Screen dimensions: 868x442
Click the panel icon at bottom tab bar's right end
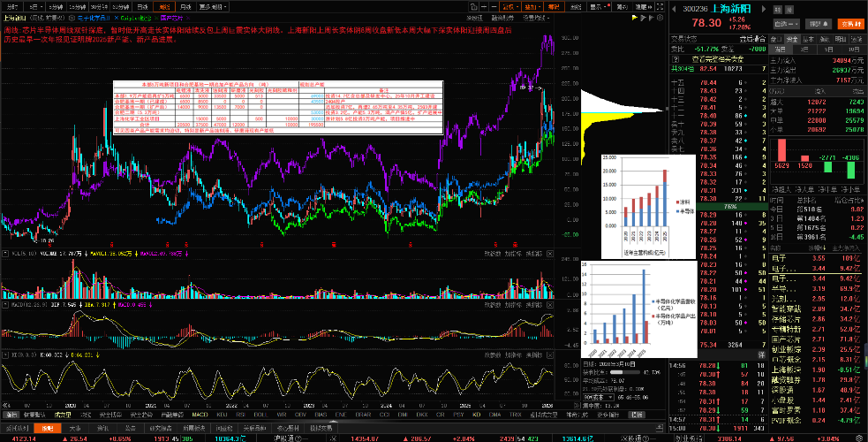pyautogui.click(x=660, y=428)
